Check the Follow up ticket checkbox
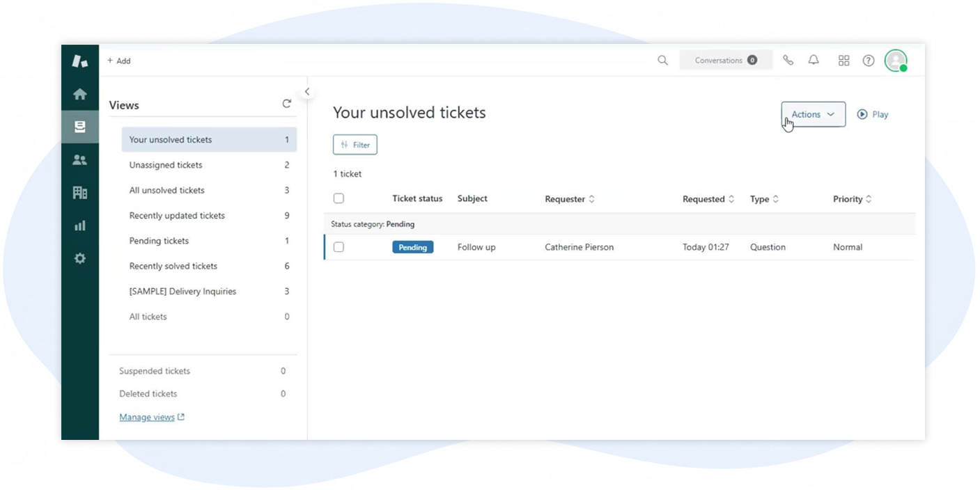The image size is (980, 490). pyautogui.click(x=339, y=247)
